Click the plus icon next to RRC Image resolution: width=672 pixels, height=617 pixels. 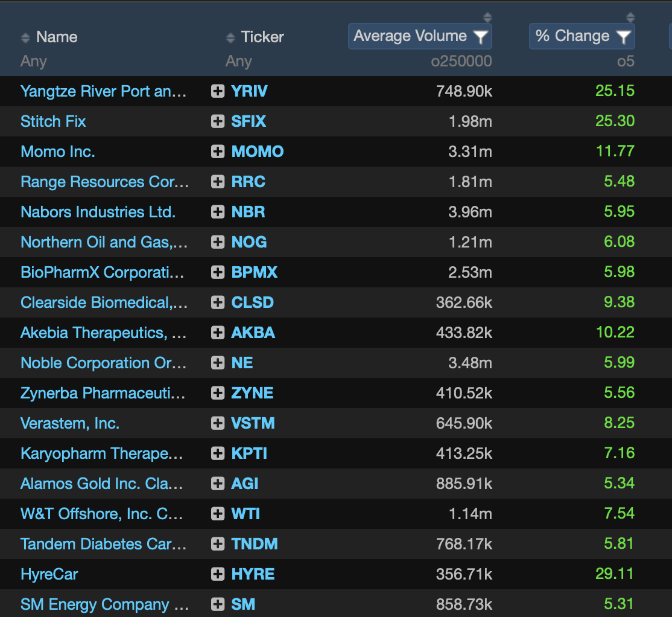pos(218,182)
